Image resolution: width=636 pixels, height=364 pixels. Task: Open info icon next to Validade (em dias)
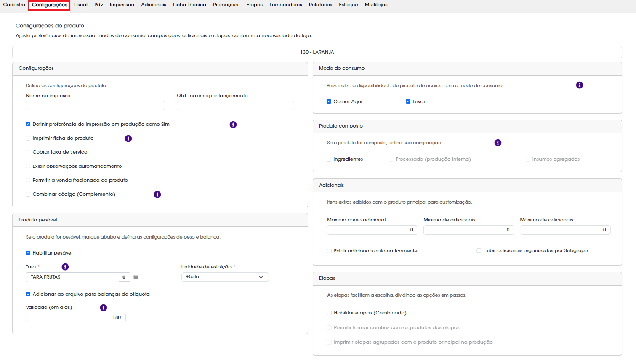pos(104,308)
